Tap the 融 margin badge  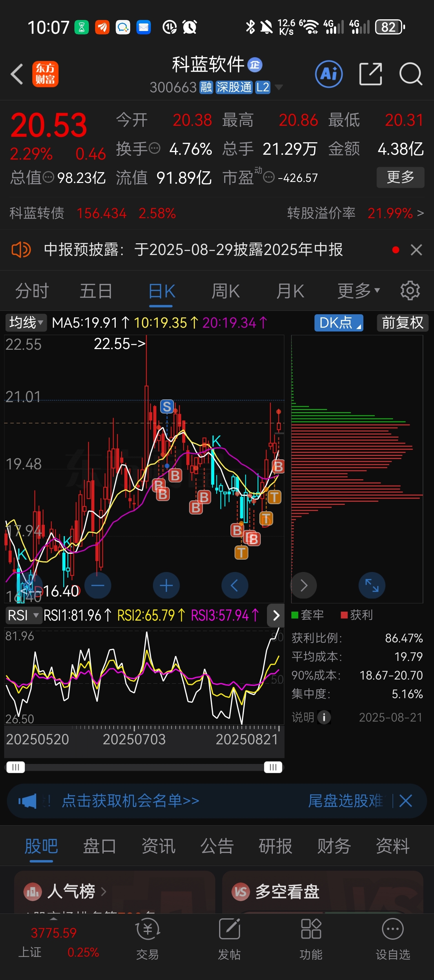(x=206, y=88)
